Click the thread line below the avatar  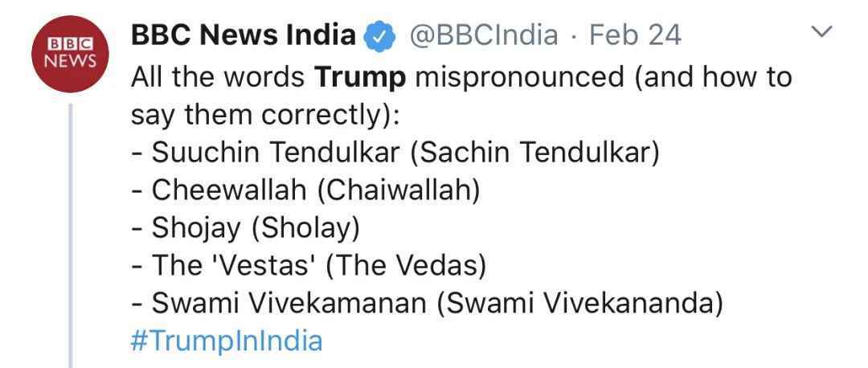pyautogui.click(x=70, y=235)
